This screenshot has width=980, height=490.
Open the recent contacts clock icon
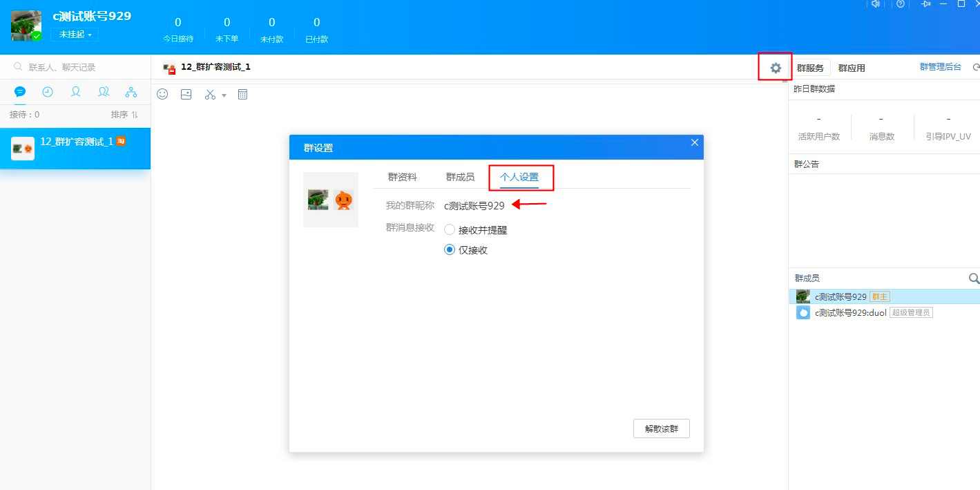pos(48,91)
